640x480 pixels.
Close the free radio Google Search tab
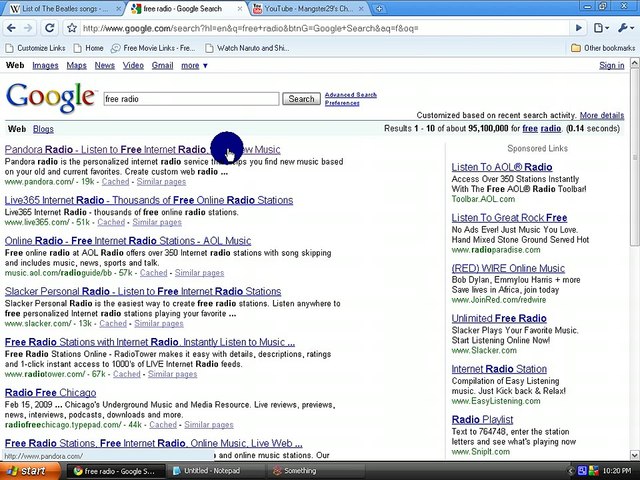(x=240, y=9)
